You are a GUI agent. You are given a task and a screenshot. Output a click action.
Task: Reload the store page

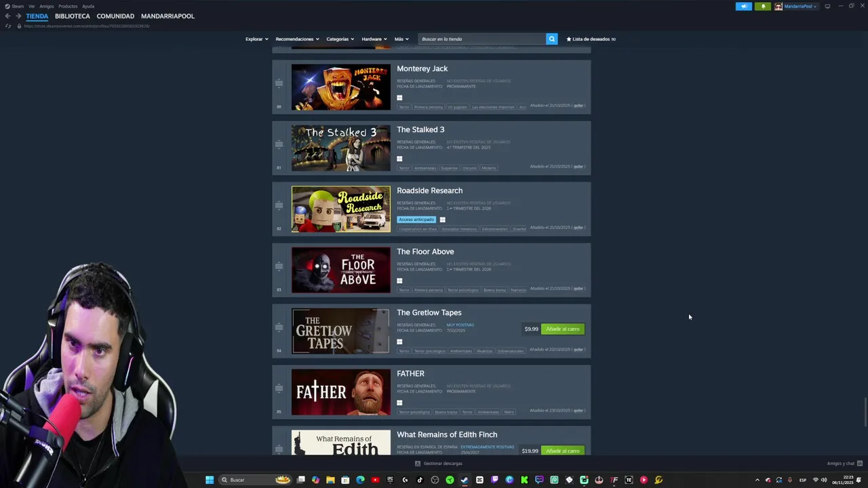8,26
